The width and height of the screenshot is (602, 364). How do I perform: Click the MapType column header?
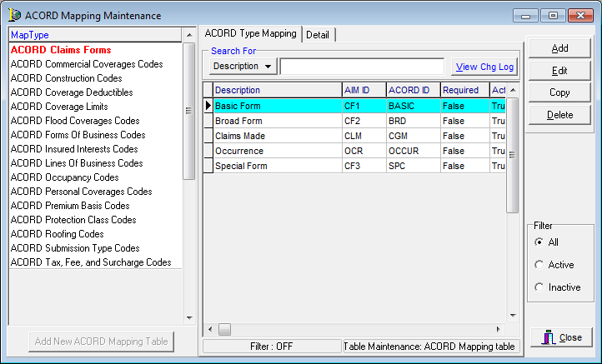95,35
